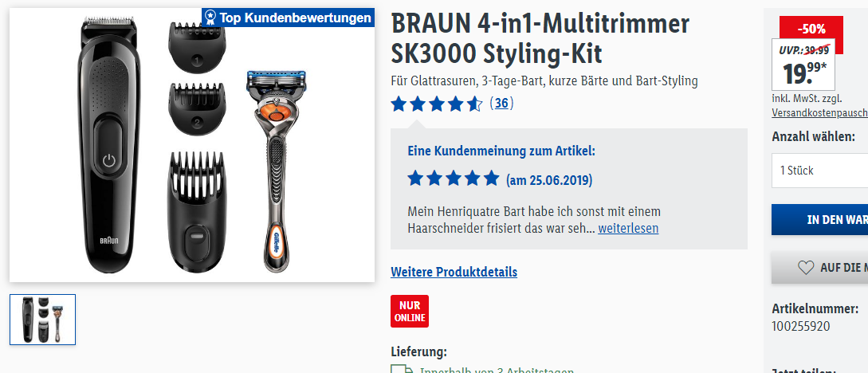Click the main Braun trimmer product image
868x373 pixels.
(109, 147)
